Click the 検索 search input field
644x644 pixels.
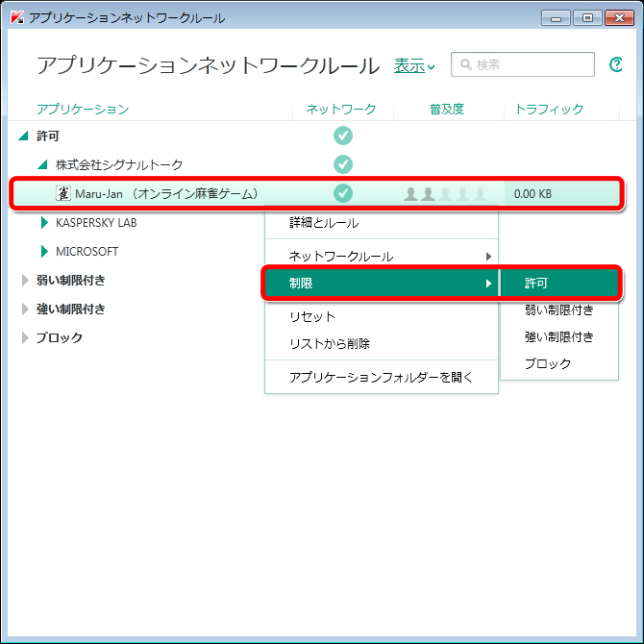[523, 64]
